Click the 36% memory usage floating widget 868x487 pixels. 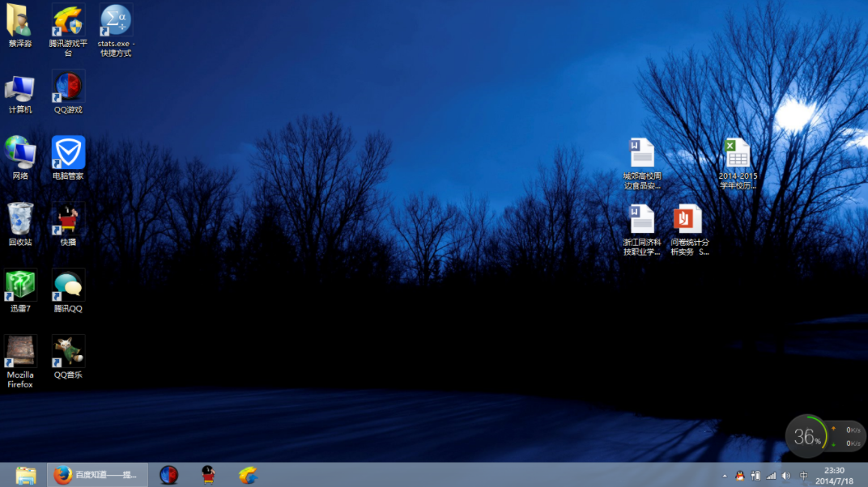[806, 437]
